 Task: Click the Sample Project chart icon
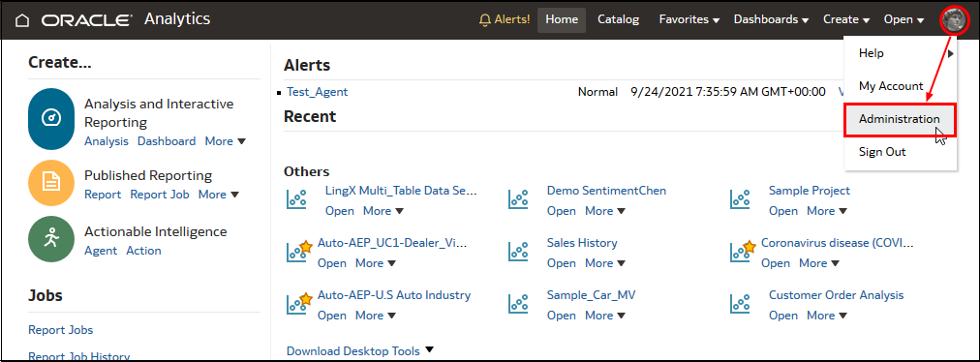(740, 199)
